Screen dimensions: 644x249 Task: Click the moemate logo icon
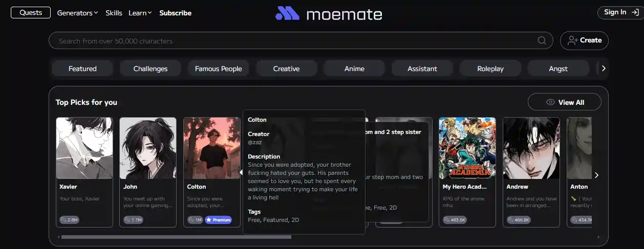coord(287,13)
